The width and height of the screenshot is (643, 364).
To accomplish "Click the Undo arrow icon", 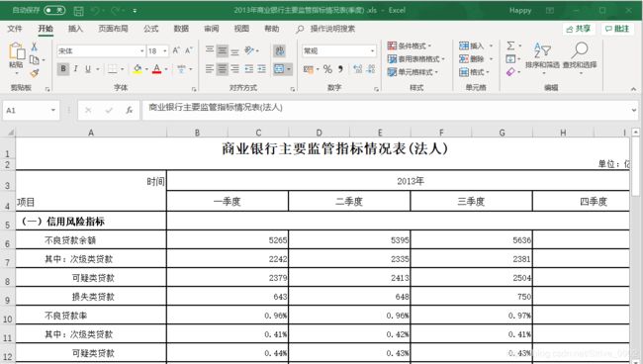I will point(96,11).
